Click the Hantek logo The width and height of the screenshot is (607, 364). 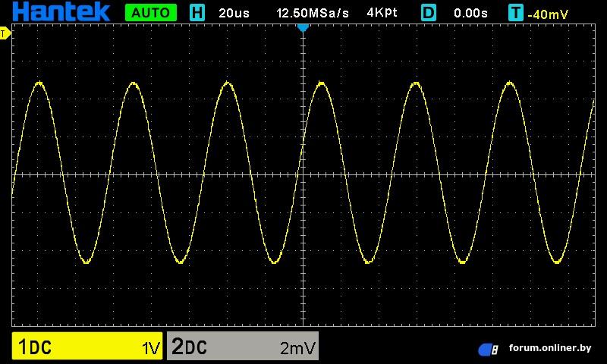pyautogui.click(x=61, y=11)
